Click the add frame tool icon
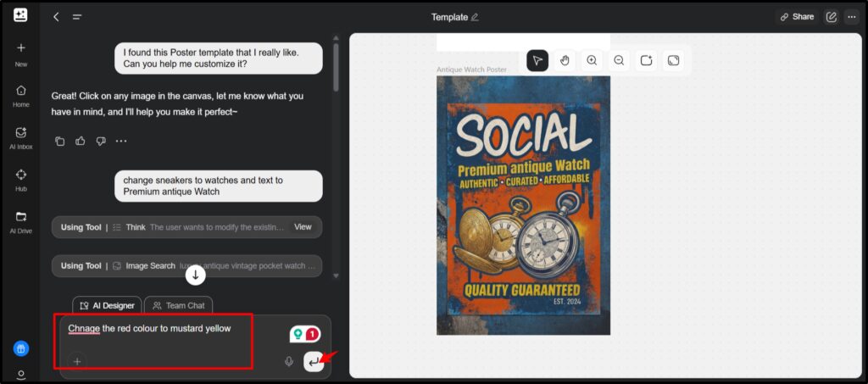 (x=646, y=60)
